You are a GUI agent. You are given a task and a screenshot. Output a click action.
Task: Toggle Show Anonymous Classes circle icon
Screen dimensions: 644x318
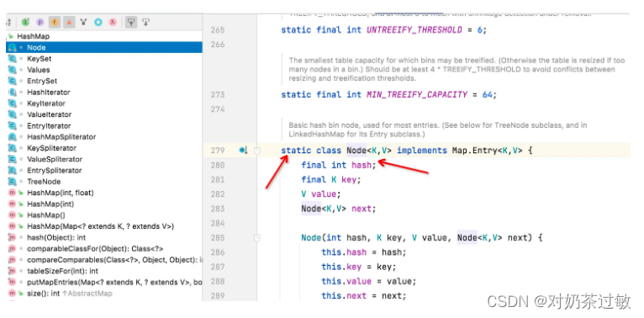(x=98, y=22)
